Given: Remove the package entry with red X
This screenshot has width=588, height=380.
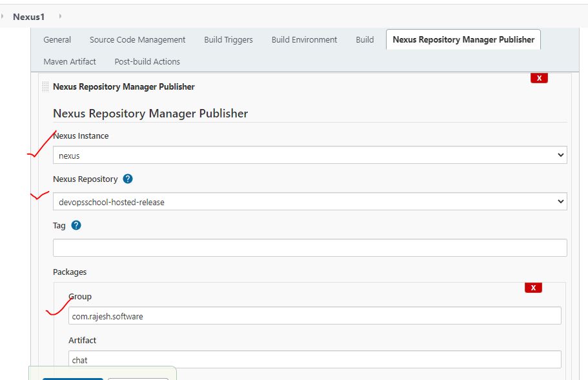Looking at the screenshot, I should [533, 288].
